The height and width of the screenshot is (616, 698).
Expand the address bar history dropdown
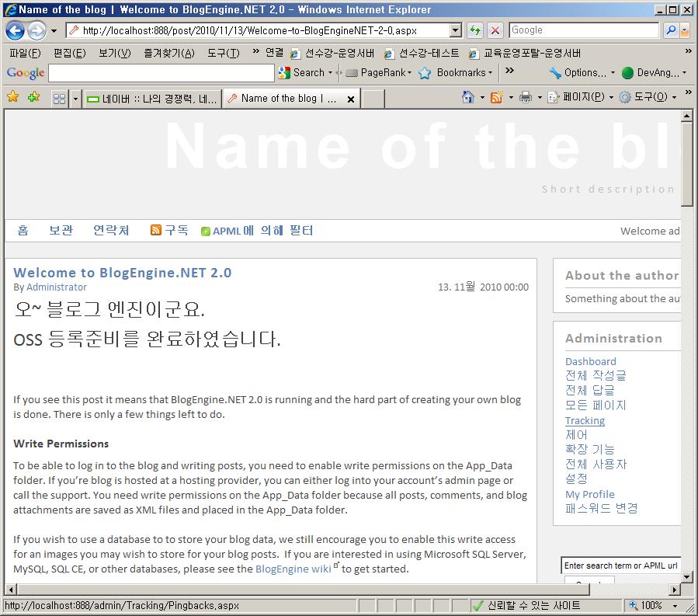pos(456,30)
